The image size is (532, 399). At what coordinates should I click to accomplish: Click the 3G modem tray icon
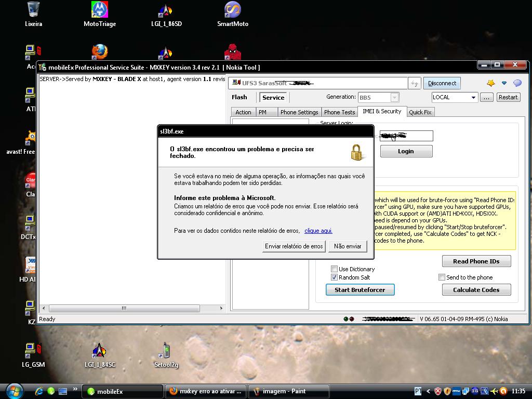475,391
